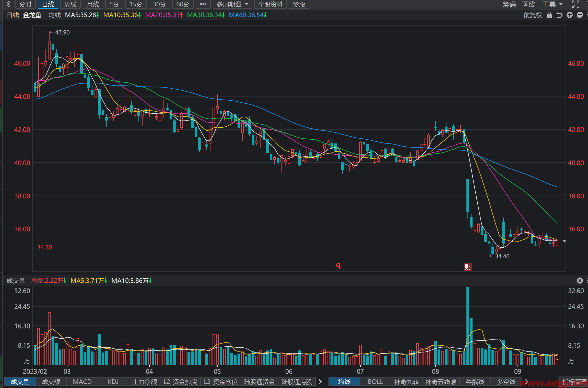Zoom out with the minus icon

tap(580, 15)
